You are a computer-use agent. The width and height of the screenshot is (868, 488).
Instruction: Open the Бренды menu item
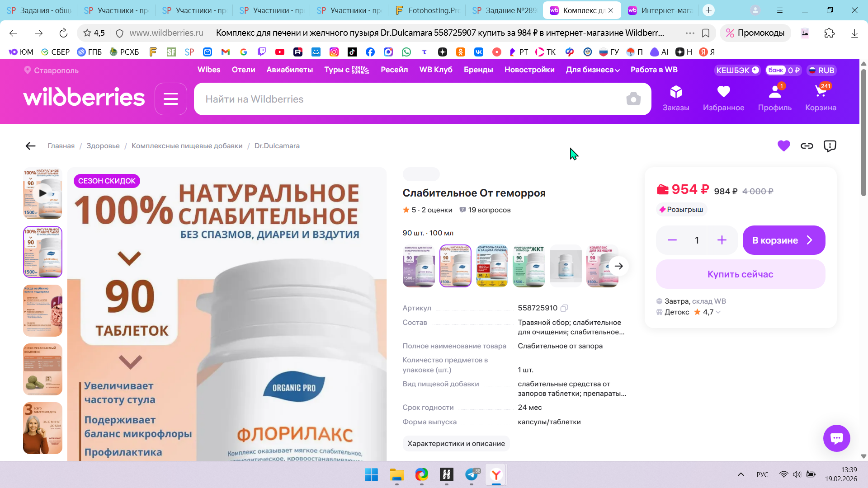tap(478, 70)
